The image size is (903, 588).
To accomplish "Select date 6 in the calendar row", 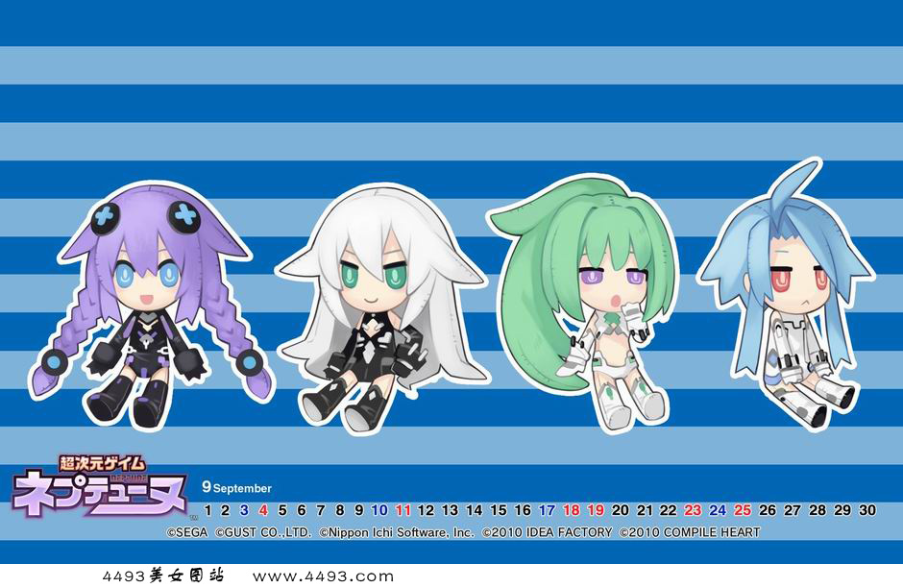I will click(302, 510).
